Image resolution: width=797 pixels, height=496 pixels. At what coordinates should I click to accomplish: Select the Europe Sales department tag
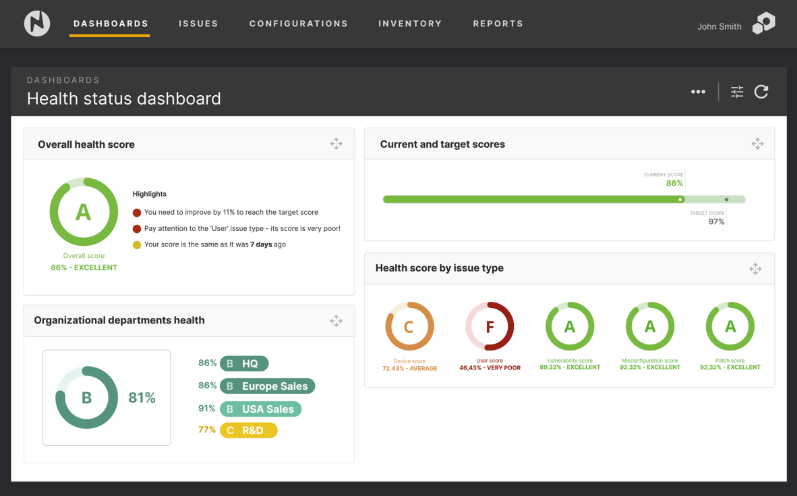tap(267, 386)
